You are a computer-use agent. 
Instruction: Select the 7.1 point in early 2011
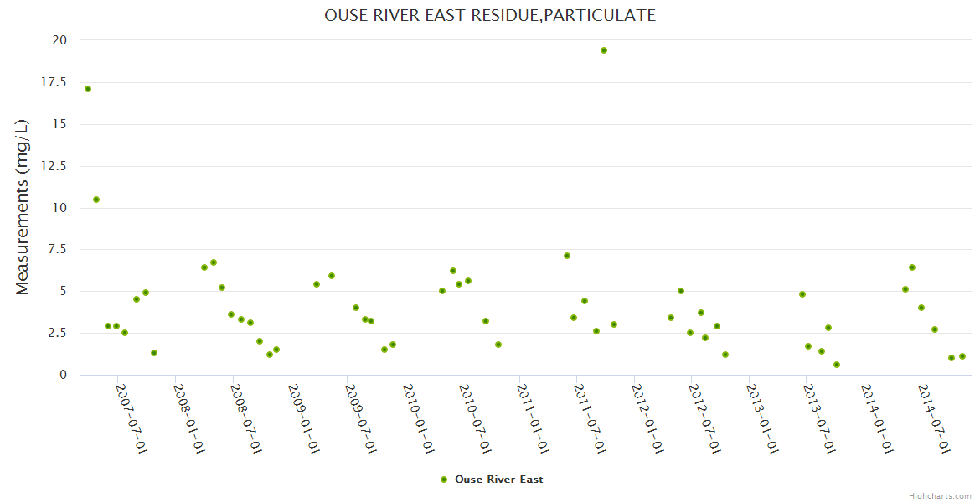click(567, 256)
